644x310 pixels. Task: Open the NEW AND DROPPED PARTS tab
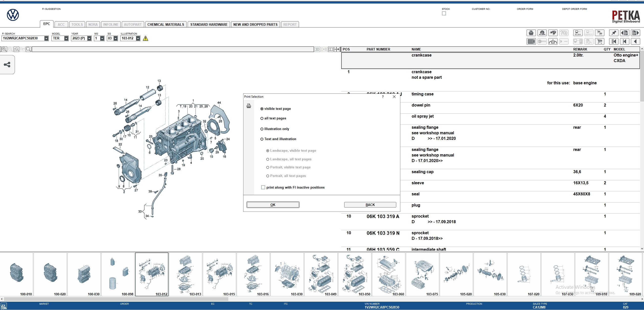255,24
